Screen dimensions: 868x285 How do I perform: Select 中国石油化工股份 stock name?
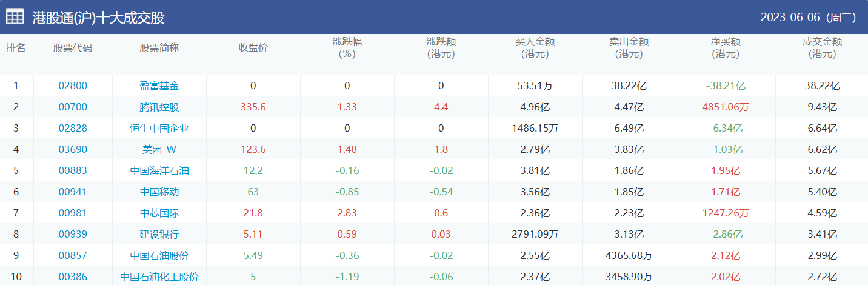[159, 277]
